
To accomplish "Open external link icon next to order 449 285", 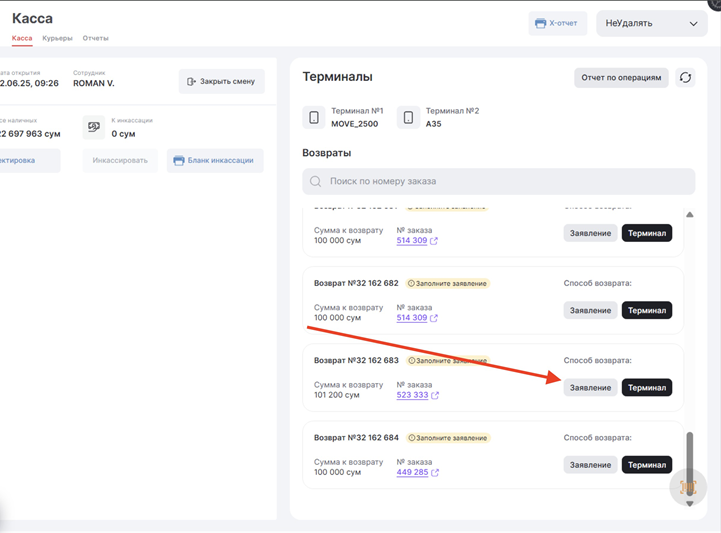I will point(435,473).
